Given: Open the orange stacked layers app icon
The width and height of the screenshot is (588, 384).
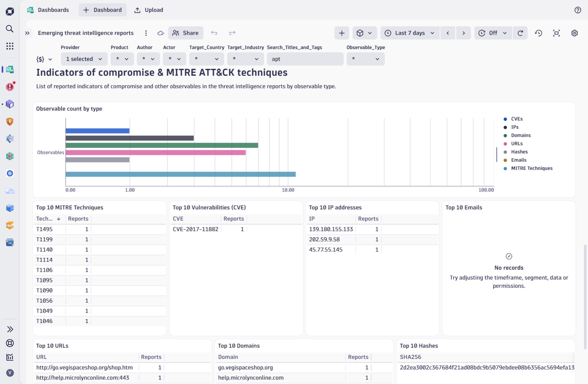Looking at the screenshot, I should [10, 225].
